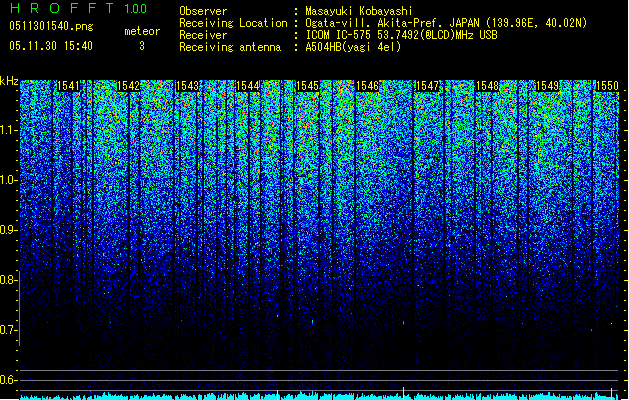Click the 1543 time marker
This screenshot has height=400, width=629.
[188, 86]
